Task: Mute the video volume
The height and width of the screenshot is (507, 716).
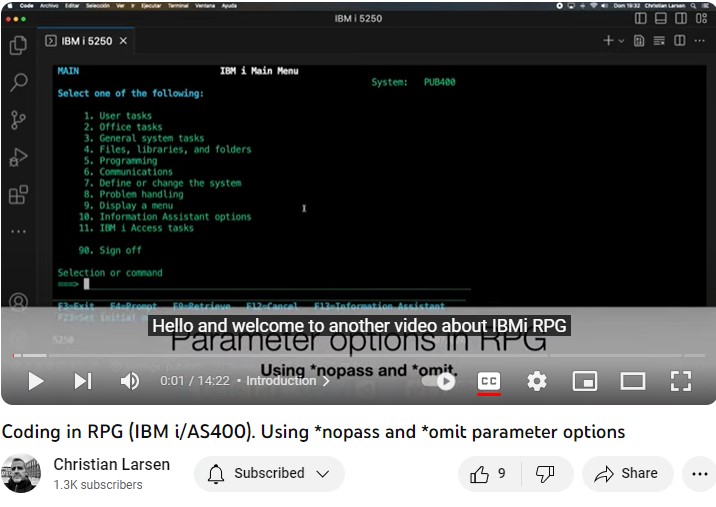Action: pos(130,381)
